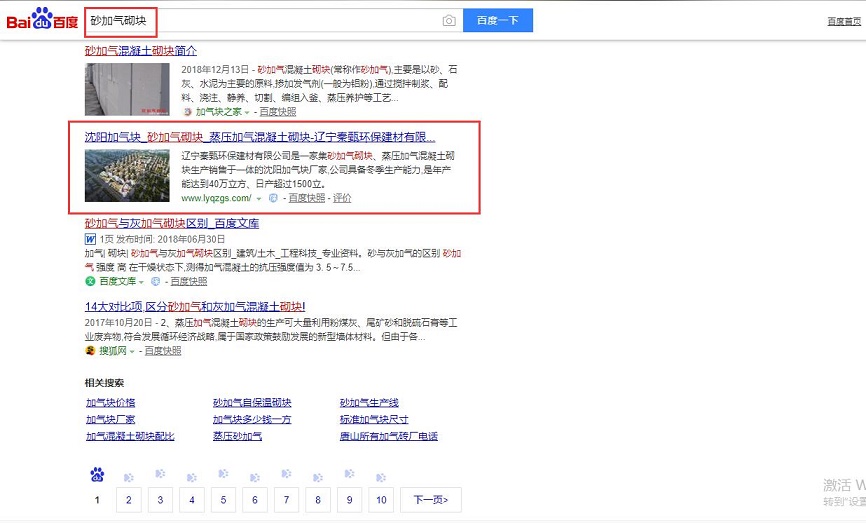Open 百度快照 for 搜狐网 result
This screenshot has height=523, width=866.
click(x=163, y=351)
